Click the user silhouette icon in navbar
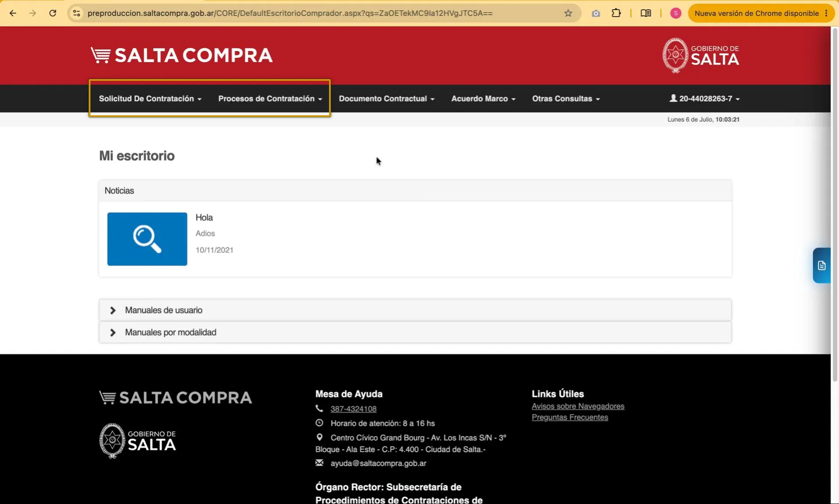The height and width of the screenshot is (504, 839). tap(673, 98)
